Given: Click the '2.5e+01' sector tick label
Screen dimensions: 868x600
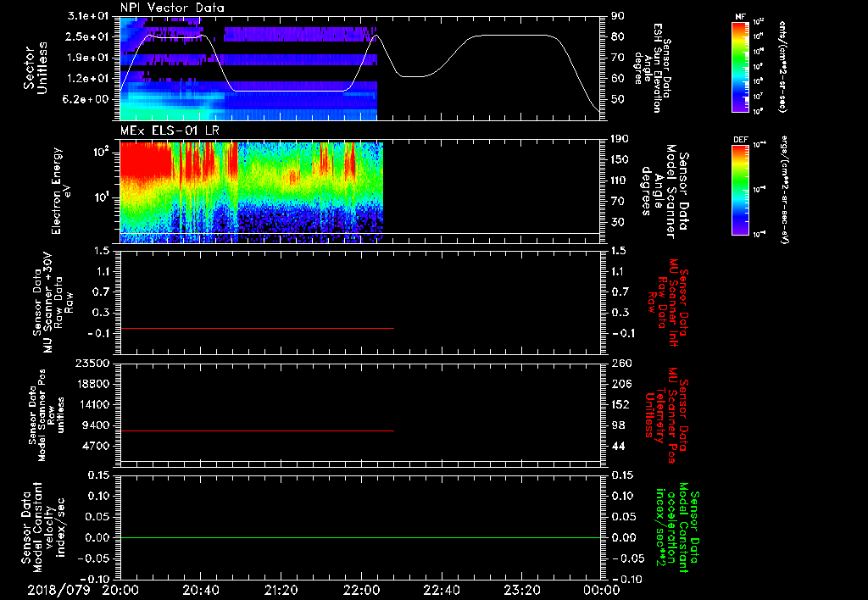Looking at the screenshot, I should [x=88, y=36].
